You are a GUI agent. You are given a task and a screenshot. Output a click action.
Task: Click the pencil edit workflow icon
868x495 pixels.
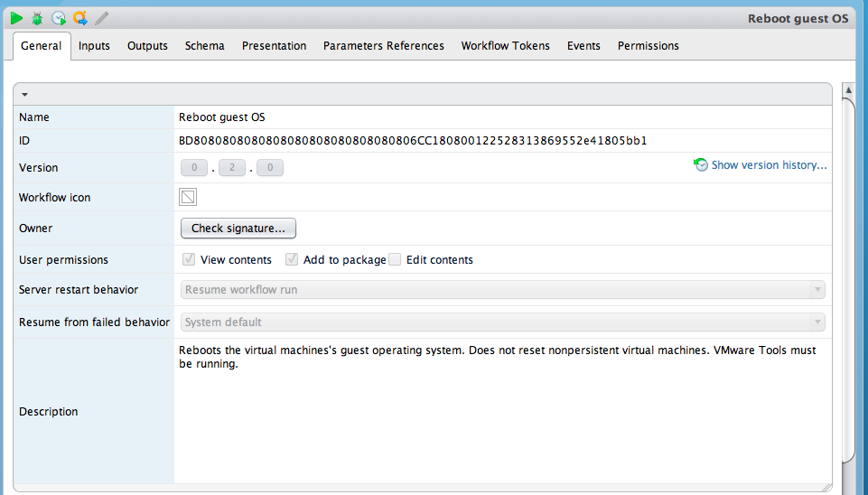pyautogui.click(x=102, y=18)
